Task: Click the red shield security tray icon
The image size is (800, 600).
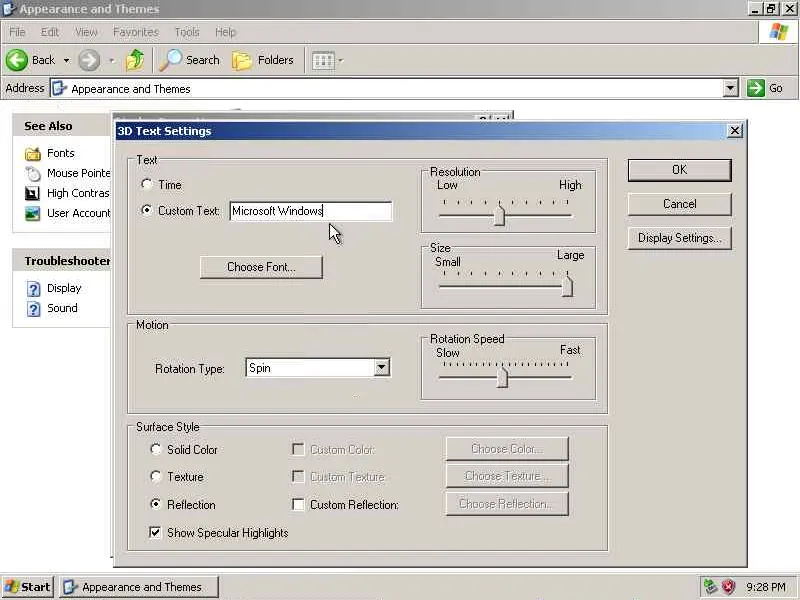Action: pyautogui.click(x=728, y=587)
